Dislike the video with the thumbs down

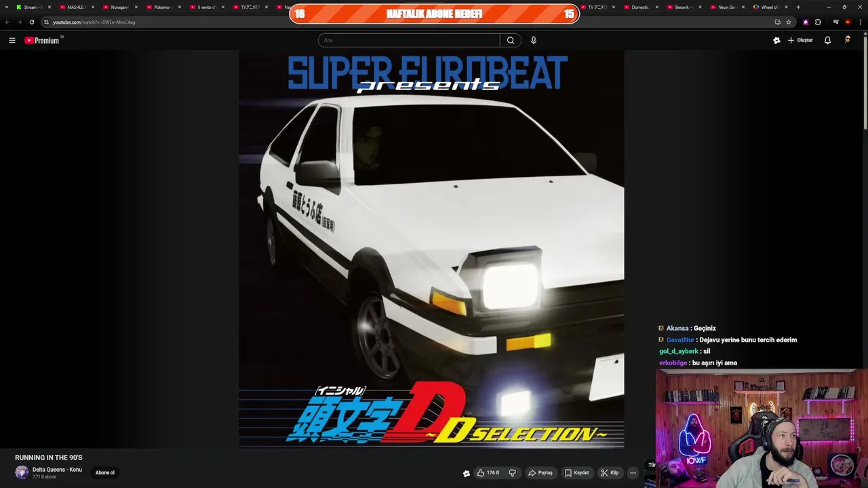click(513, 473)
